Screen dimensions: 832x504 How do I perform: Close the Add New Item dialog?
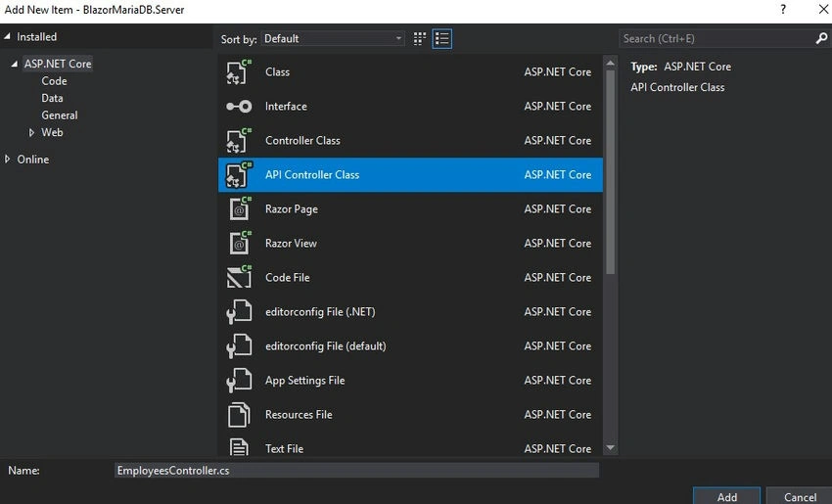823,9
